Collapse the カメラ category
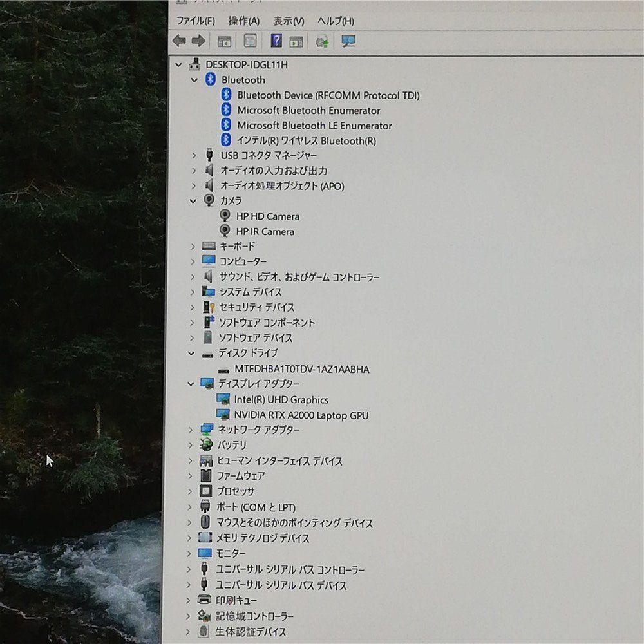The image size is (644, 644). click(193, 201)
